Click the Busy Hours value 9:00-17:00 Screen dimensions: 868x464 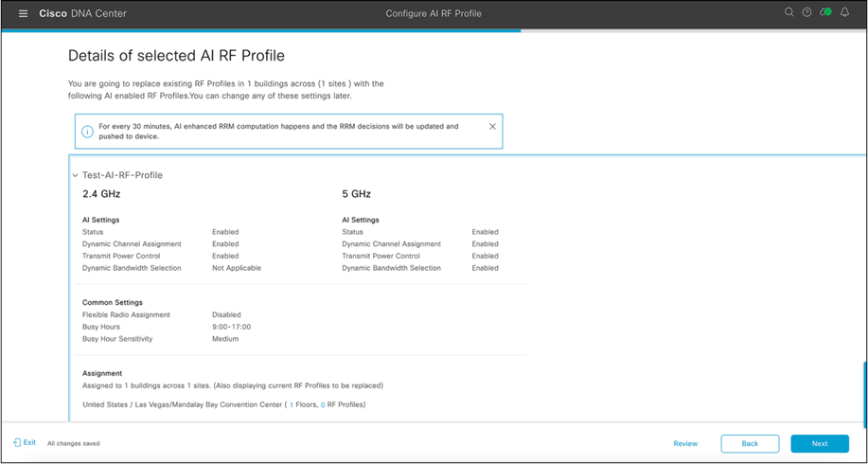[231, 327]
